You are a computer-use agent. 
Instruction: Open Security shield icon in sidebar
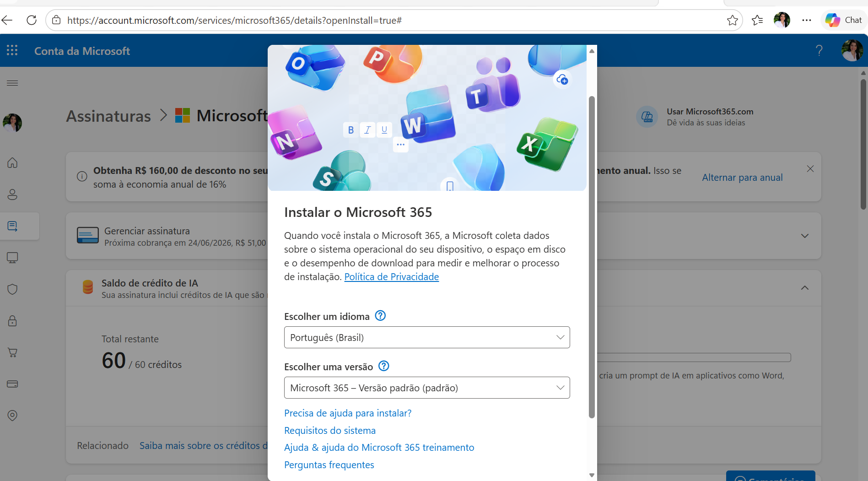click(x=12, y=289)
